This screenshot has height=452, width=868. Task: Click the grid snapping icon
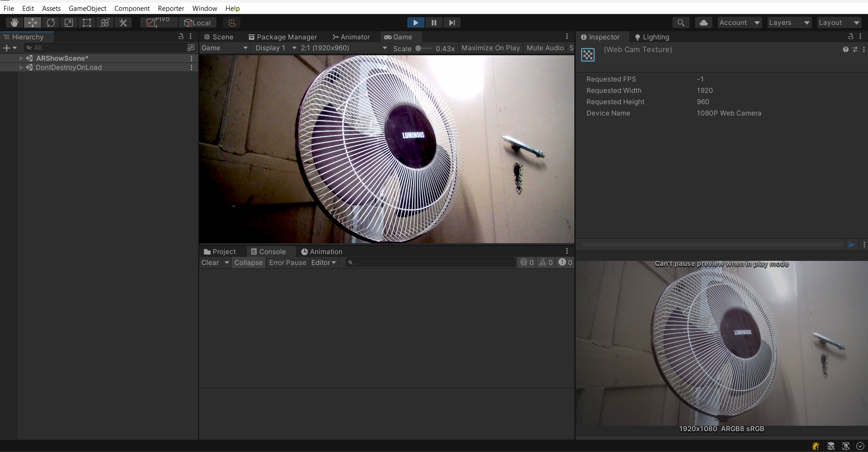[231, 22]
